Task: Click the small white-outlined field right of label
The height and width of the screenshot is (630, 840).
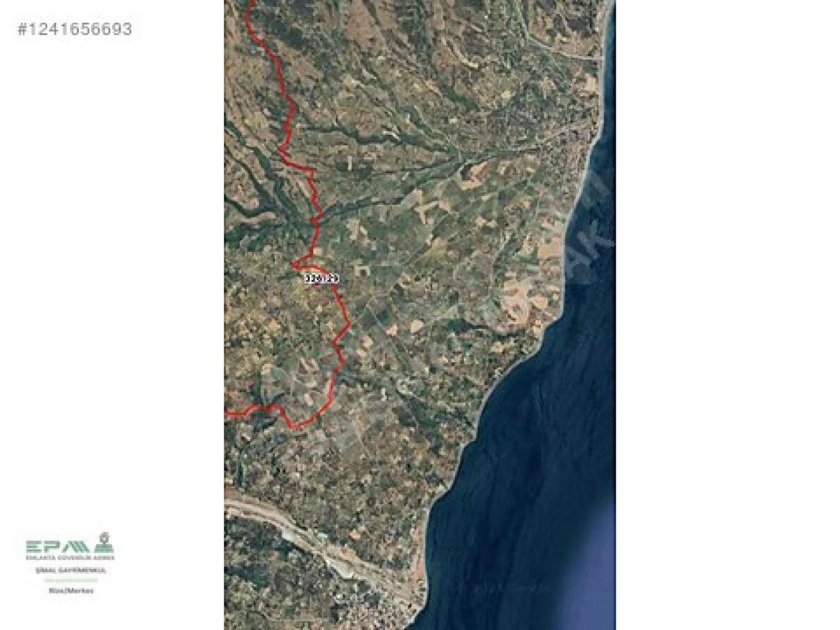Action: point(364,269)
